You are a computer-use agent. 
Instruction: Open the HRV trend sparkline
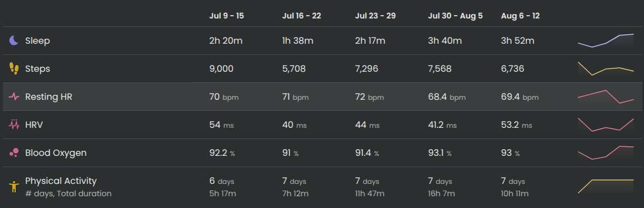pyautogui.click(x=606, y=124)
